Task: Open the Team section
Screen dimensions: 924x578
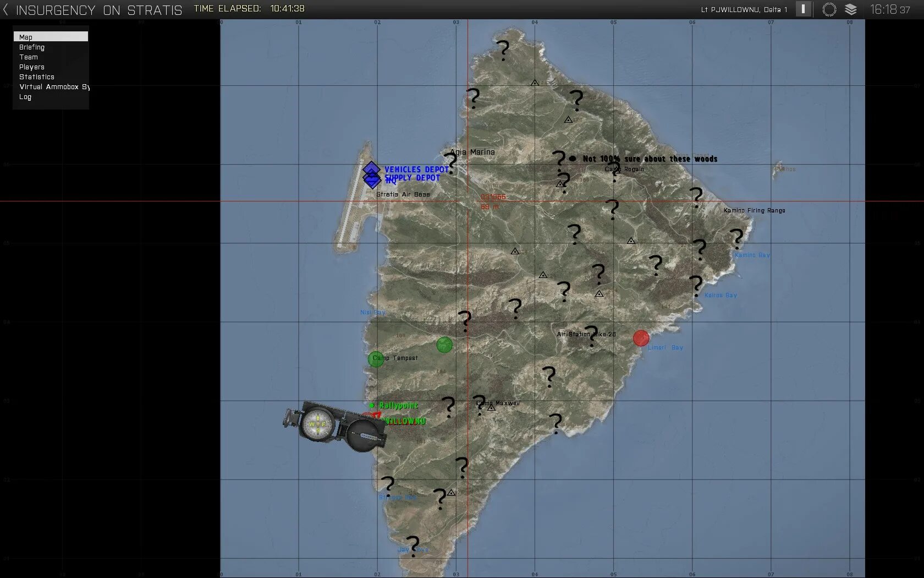Action: 51,57
